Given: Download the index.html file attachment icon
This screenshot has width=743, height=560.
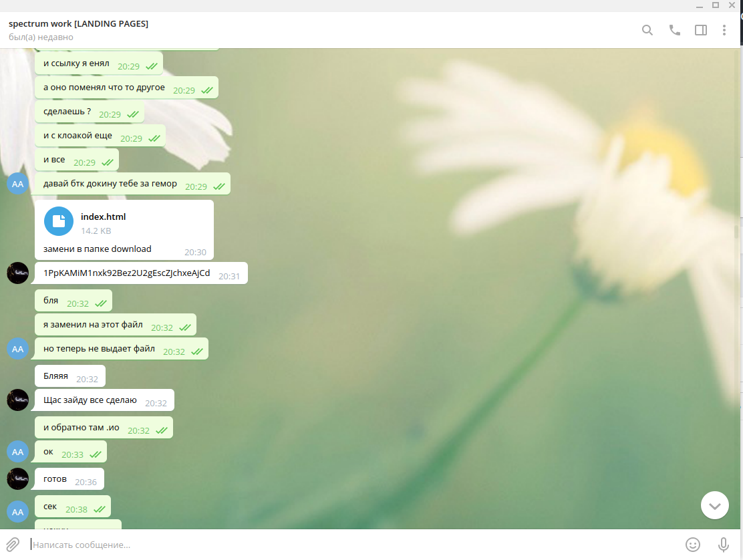Looking at the screenshot, I should (x=59, y=221).
